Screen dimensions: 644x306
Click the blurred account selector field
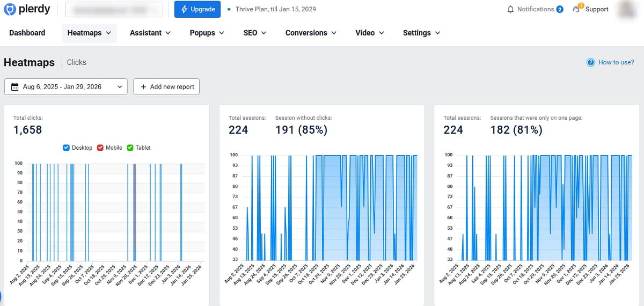pyautogui.click(x=114, y=9)
